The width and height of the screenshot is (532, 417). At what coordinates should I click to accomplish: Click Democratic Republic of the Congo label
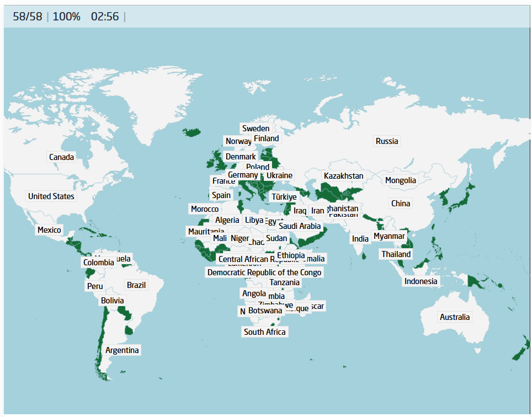[264, 272]
